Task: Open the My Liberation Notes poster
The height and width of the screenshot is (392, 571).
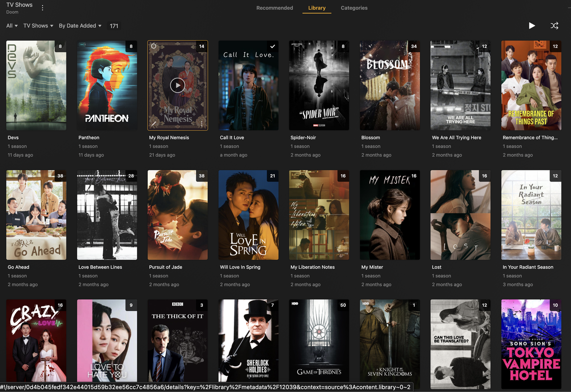Action: [319, 215]
